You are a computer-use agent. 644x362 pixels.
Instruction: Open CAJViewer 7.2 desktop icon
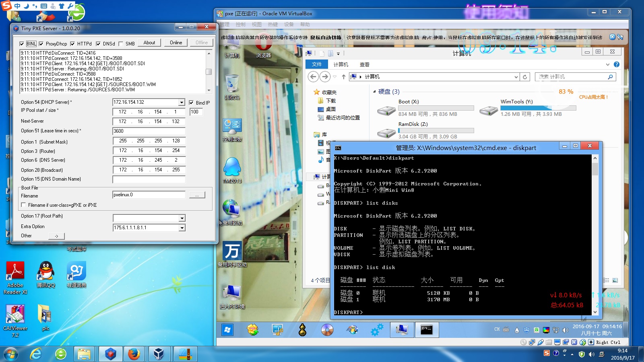pyautogui.click(x=15, y=321)
